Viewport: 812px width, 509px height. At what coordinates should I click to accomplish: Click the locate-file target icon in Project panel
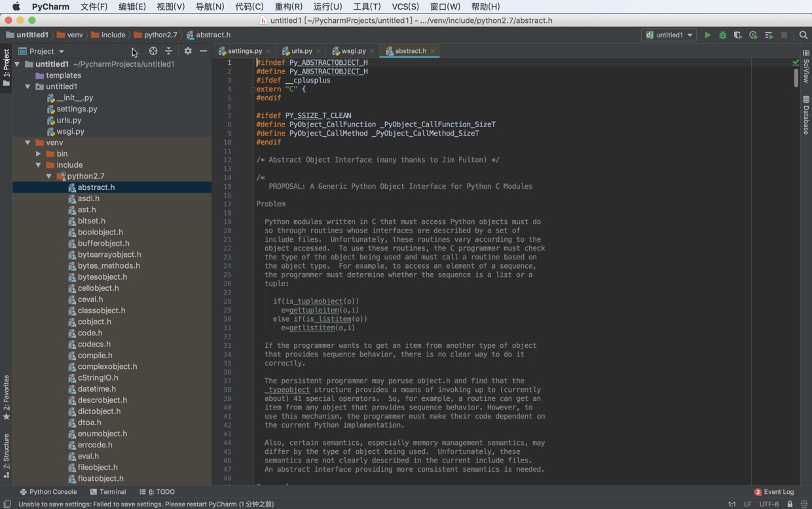coord(153,51)
